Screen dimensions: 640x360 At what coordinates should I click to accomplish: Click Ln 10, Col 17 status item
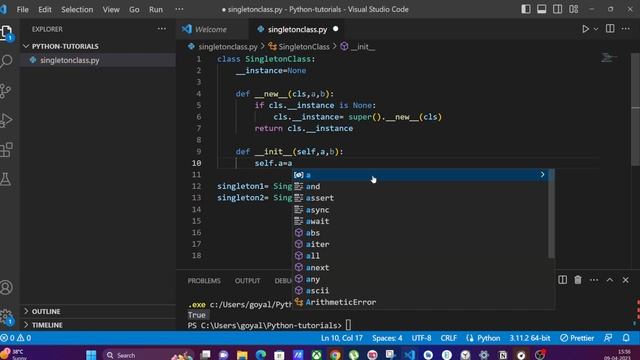point(342,338)
